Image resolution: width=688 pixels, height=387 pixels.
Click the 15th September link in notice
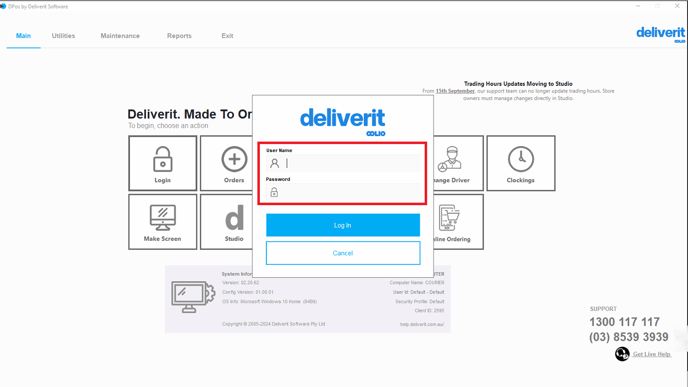tap(455, 91)
